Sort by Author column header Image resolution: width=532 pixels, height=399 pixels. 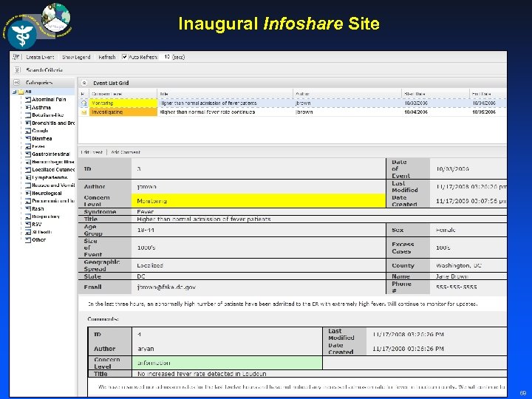347,94
